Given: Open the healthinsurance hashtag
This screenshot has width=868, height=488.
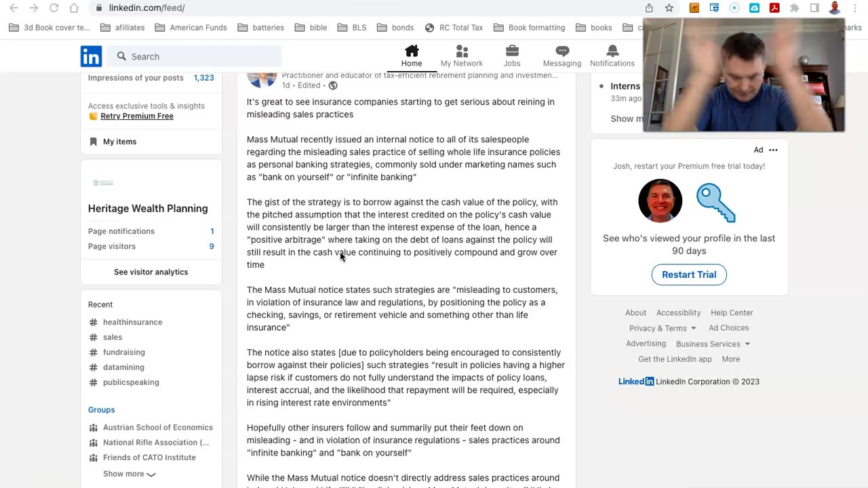Looking at the screenshot, I should pyautogui.click(x=132, y=322).
